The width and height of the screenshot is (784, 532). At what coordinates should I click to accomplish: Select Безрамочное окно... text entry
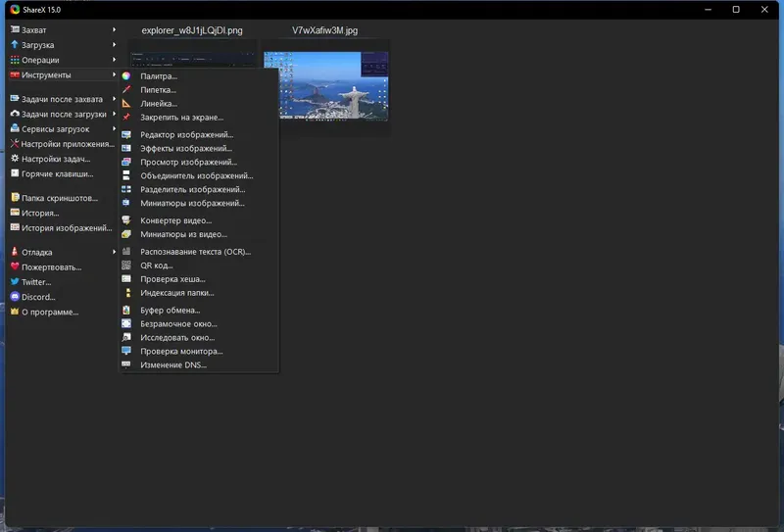[178, 324]
